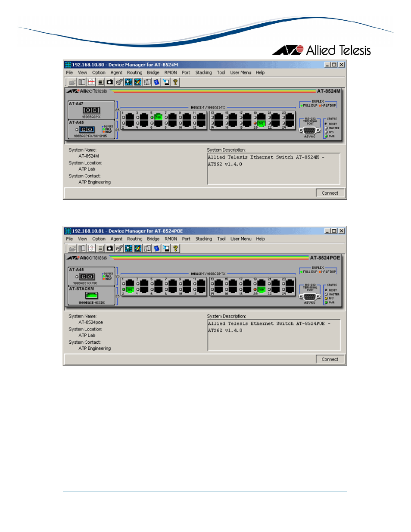Image resolution: width=411 pixels, height=532 pixels.
Task: Click the list icon in AT-8524M toolbar
Action: tap(100, 82)
